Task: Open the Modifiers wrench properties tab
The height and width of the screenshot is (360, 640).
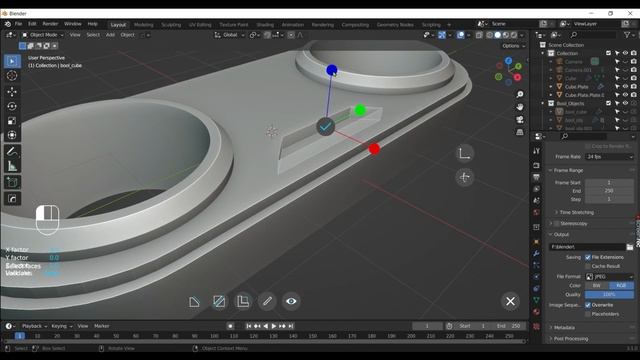Action: 536,253
